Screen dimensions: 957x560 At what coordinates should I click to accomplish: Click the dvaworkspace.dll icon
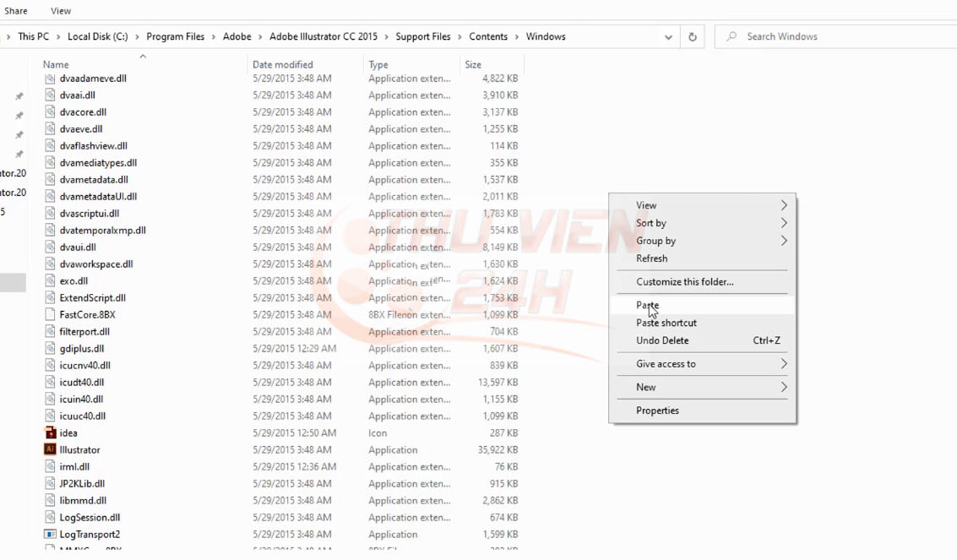(x=50, y=264)
